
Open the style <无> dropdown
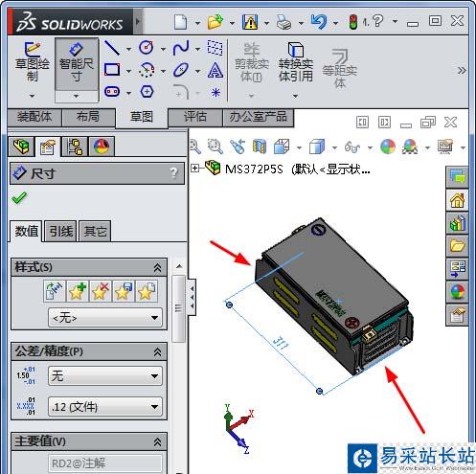105,318
